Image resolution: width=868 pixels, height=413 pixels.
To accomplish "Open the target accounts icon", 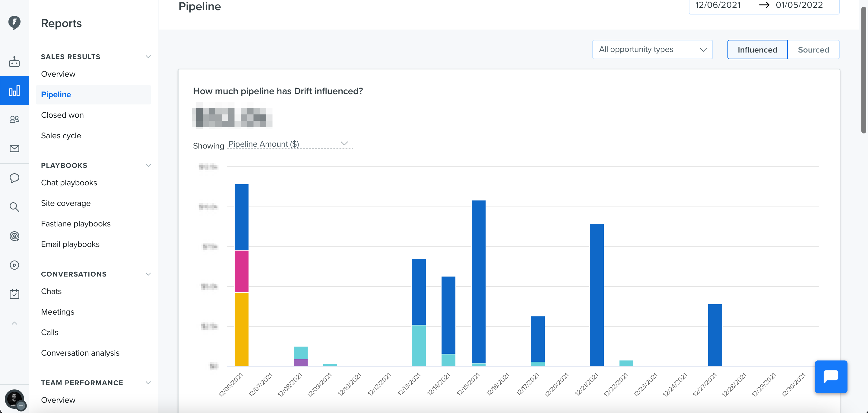I will pos(14,236).
